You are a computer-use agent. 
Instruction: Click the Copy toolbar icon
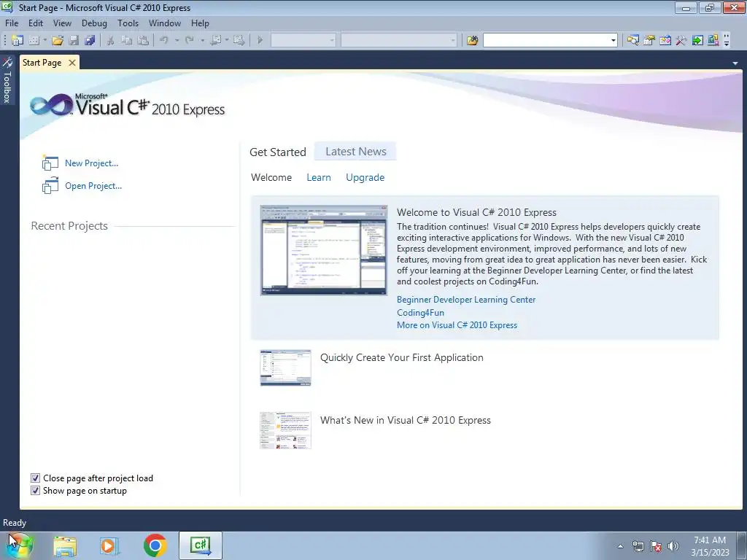point(127,41)
